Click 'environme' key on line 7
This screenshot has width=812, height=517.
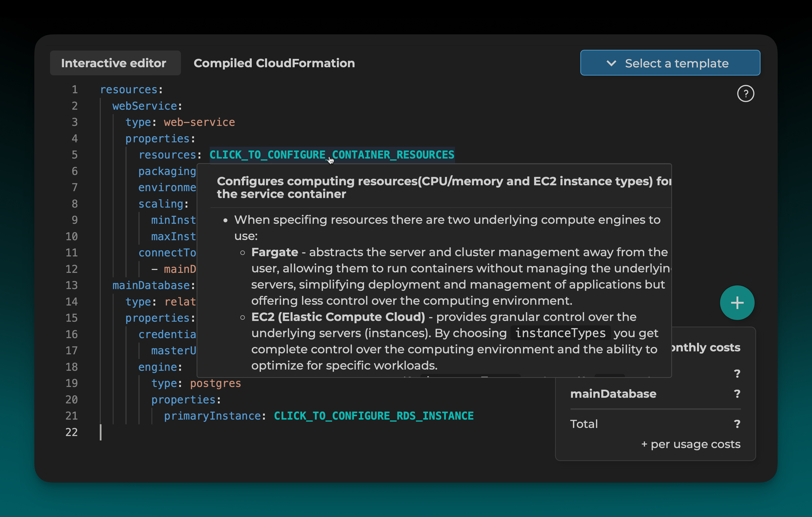[x=167, y=188]
